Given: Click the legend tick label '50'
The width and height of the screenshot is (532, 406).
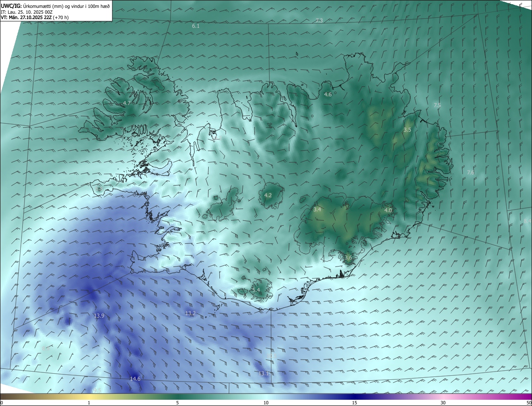Looking at the screenshot, I should (529, 403).
